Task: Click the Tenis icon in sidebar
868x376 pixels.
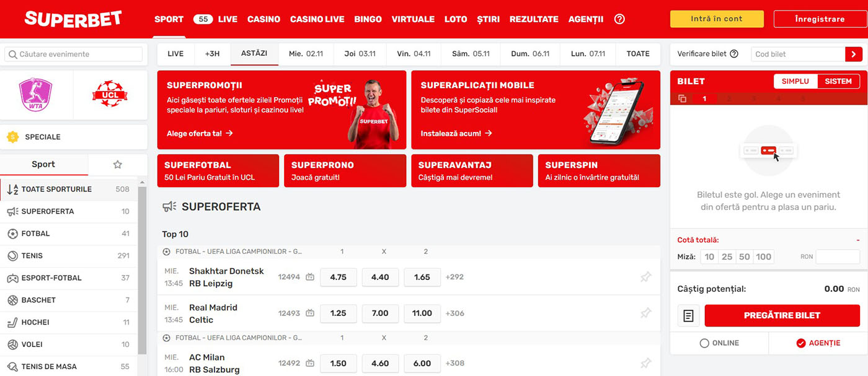Action: pos(12,256)
